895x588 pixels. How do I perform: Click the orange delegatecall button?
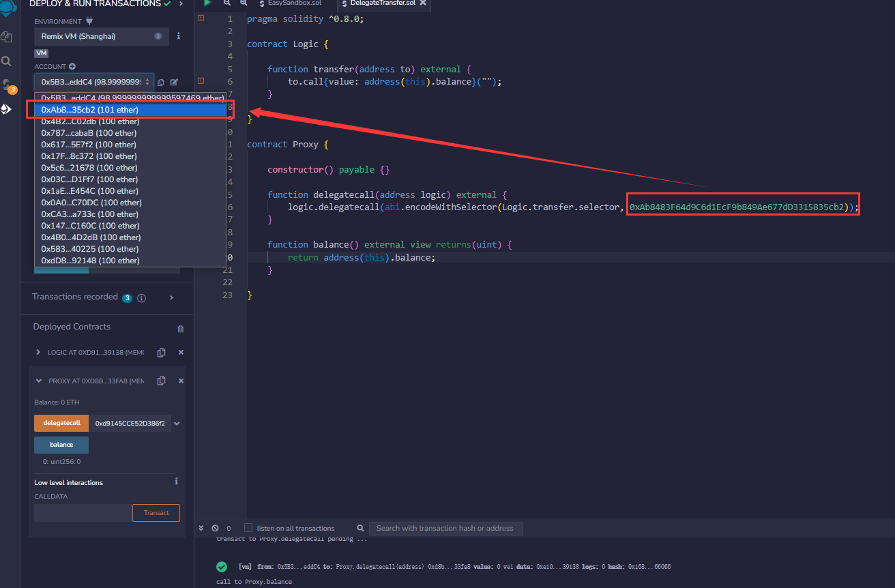pyautogui.click(x=61, y=424)
